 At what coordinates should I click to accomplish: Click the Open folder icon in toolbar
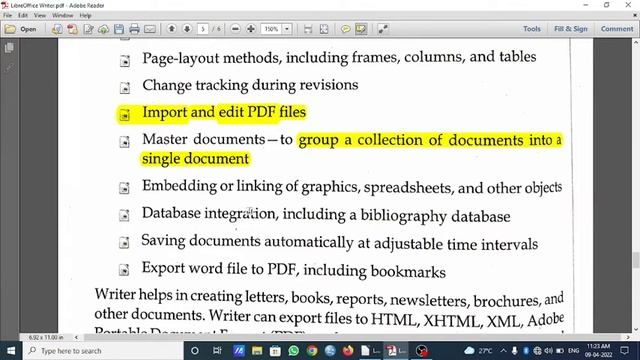pos(10,29)
